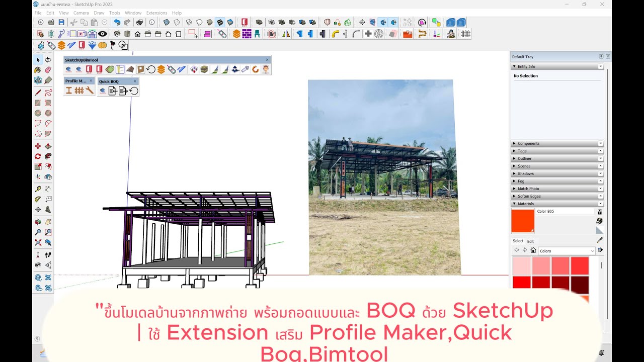The height and width of the screenshot is (362, 644).
Task: Toggle Wireframe style icon
Action: click(x=188, y=22)
